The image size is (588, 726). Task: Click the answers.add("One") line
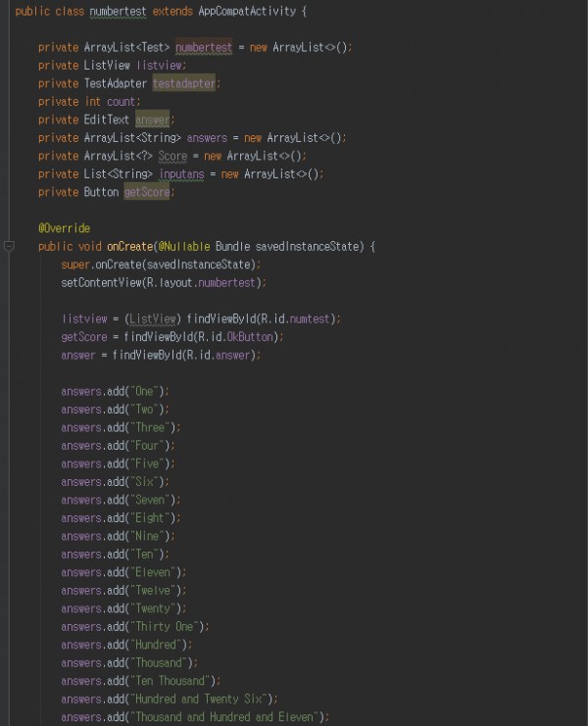pyautogui.click(x=115, y=391)
